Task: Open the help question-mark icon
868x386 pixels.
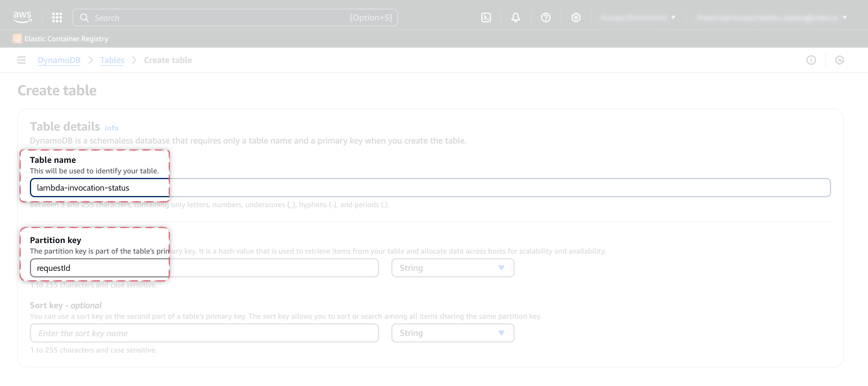Action: tap(546, 17)
